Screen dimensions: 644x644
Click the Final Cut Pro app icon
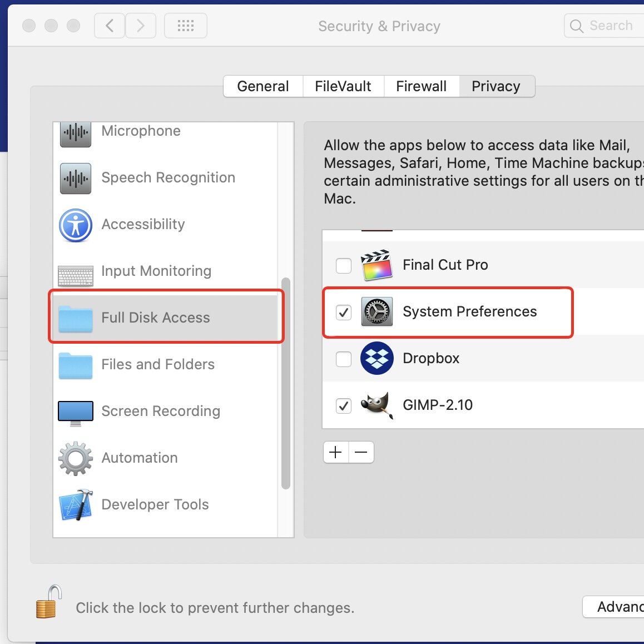click(377, 265)
